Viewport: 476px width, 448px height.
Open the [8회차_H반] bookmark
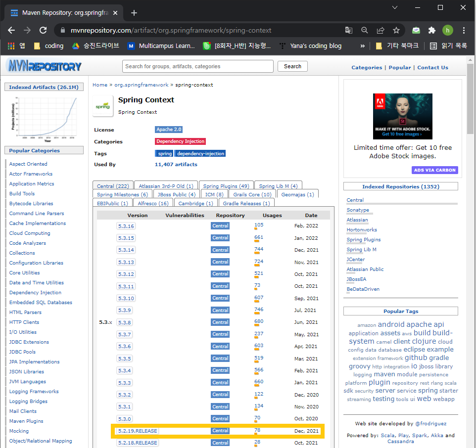(x=237, y=46)
